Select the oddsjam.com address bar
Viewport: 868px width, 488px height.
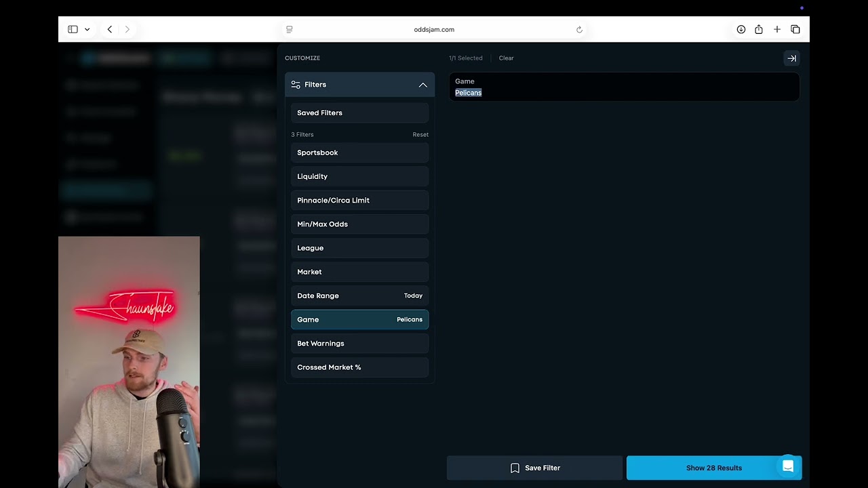(434, 29)
